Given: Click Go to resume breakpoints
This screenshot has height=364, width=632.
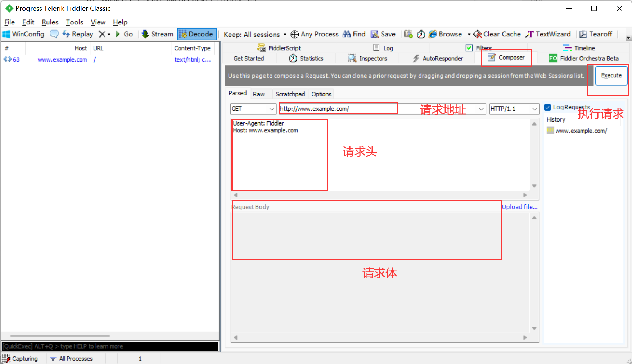Looking at the screenshot, I should [x=124, y=34].
